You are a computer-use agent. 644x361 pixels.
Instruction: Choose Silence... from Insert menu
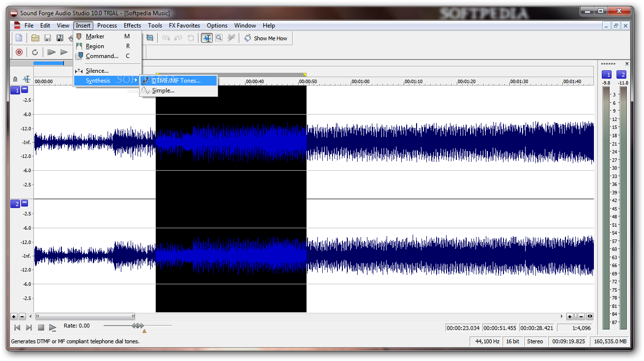pyautogui.click(x=108, y=71)
